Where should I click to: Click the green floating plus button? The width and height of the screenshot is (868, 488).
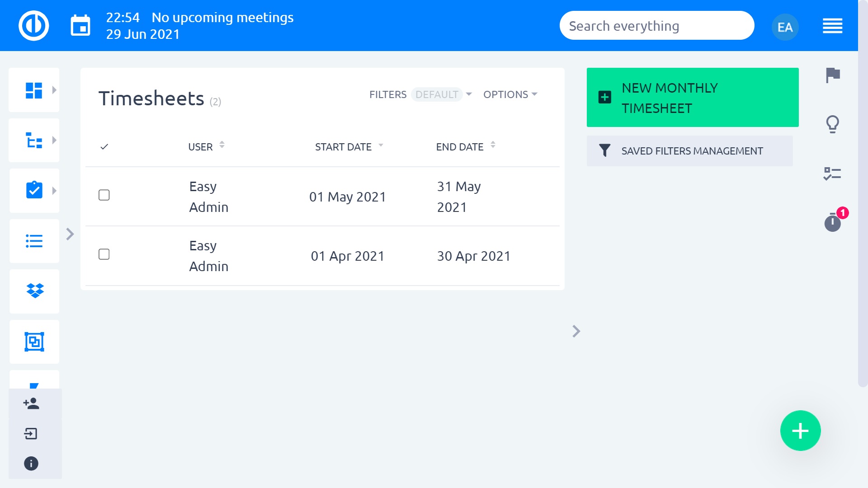[800, 431]
